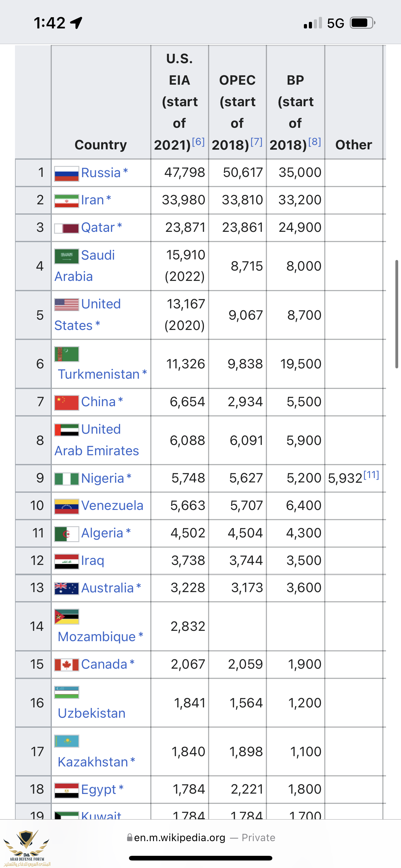Open reference [6] in U.S. EIA header

198,142
